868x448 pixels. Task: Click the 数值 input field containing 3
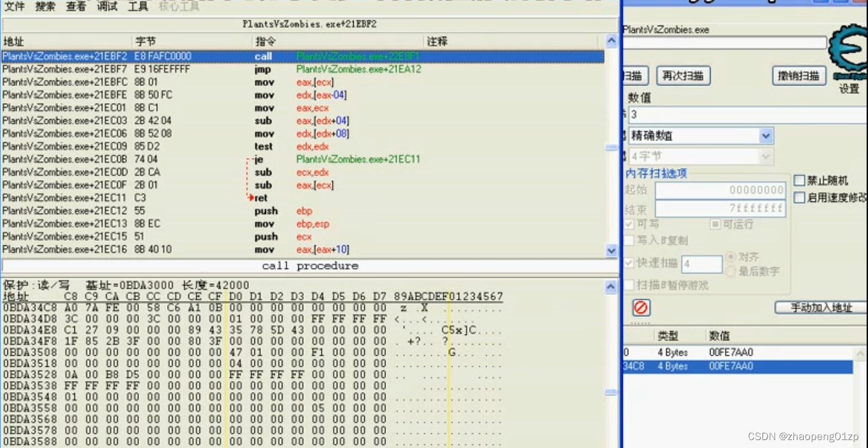[747, 114]
